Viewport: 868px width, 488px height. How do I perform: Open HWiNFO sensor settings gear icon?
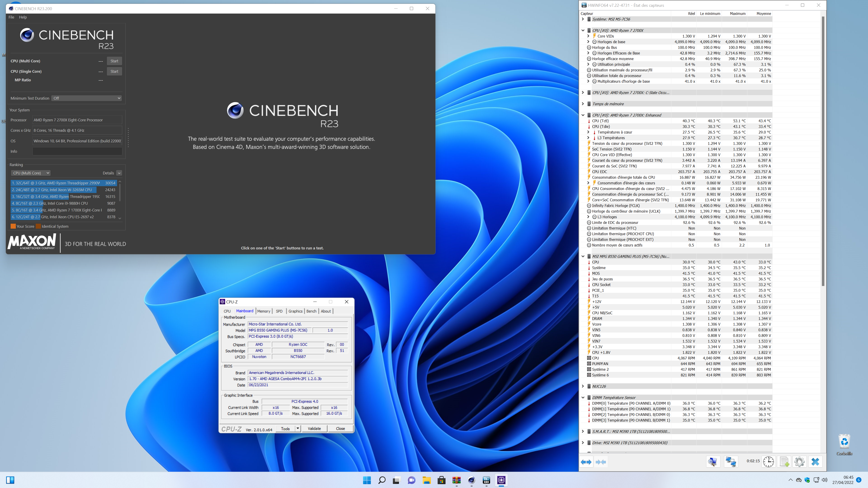[x=799, y=462]
